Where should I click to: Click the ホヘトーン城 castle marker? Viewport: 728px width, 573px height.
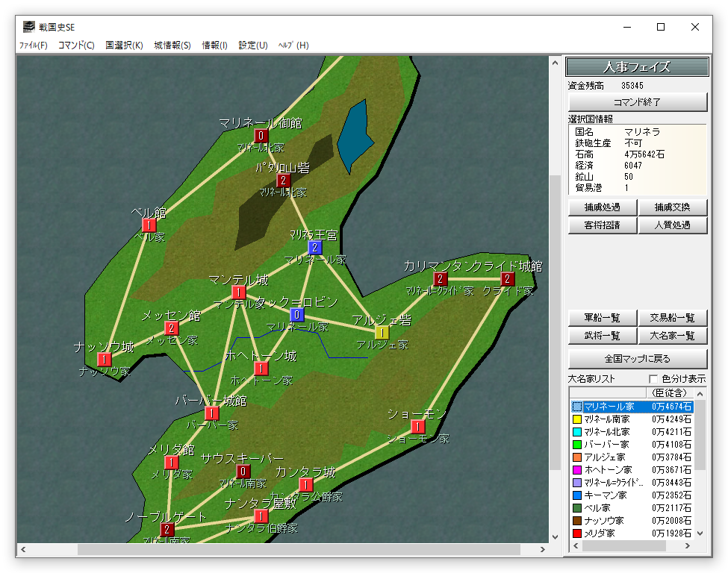(261, 368)
